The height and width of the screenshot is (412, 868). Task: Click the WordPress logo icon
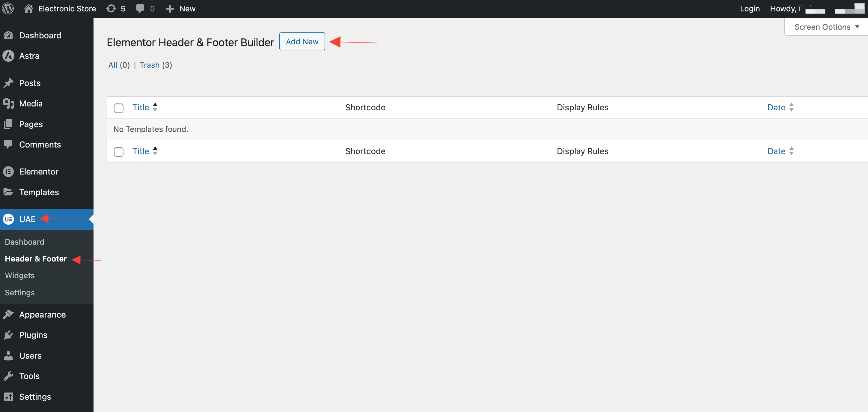pos(8,8)
